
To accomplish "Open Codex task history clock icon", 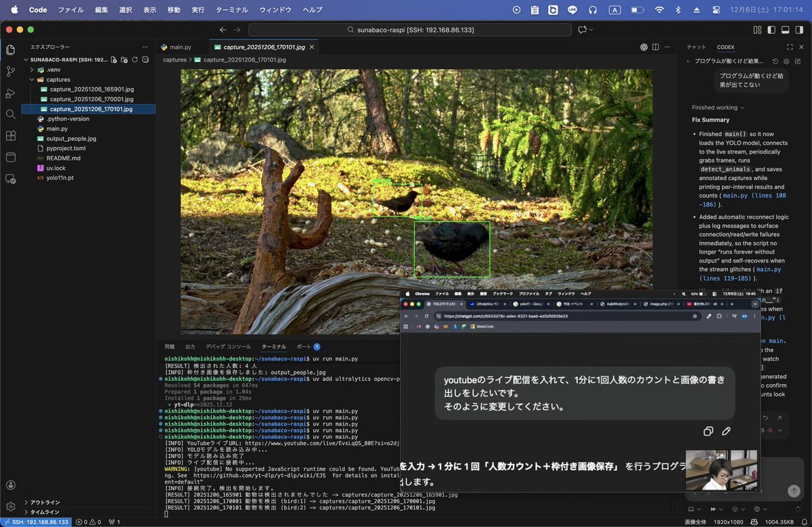I will pyautogui.click(x=775, y=61).
